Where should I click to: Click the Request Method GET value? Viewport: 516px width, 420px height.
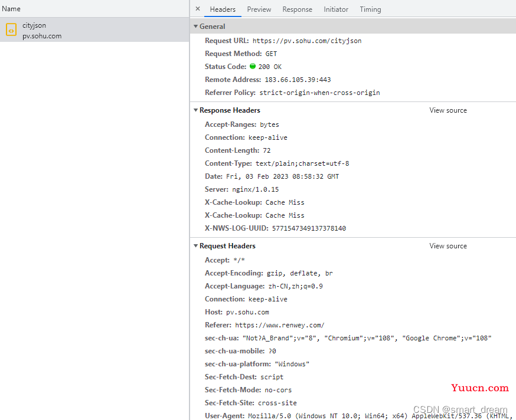click(x=271, y=54)
